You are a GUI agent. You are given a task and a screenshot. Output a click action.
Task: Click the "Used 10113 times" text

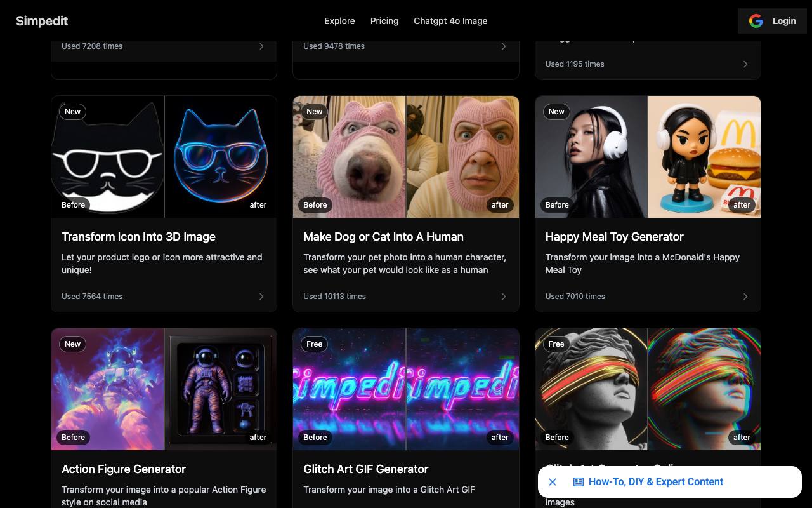[334, 297]
